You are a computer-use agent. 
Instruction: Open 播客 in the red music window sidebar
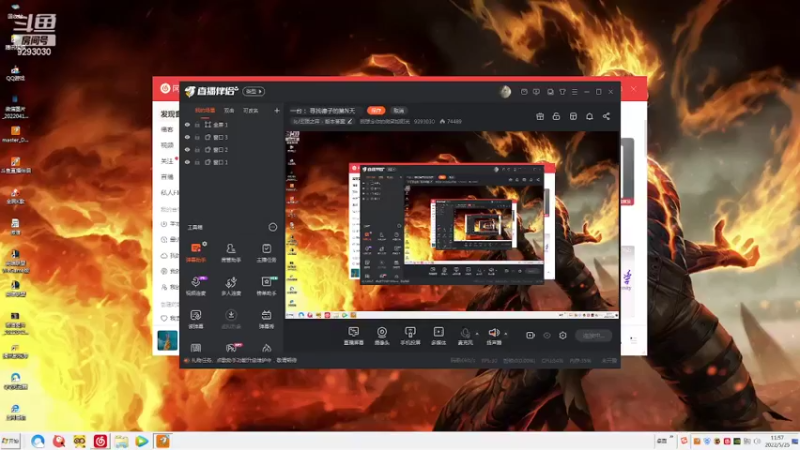click(x=167, y=129)
